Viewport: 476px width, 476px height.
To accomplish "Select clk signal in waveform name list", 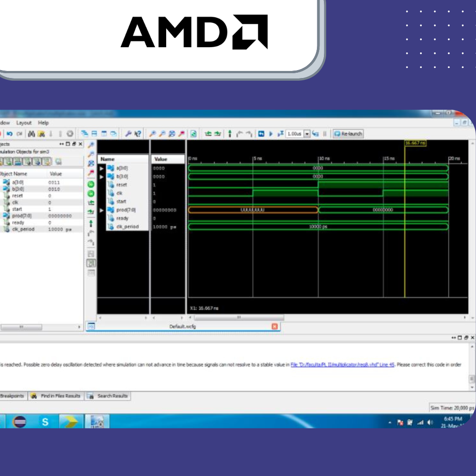I will tap(119, 193).
